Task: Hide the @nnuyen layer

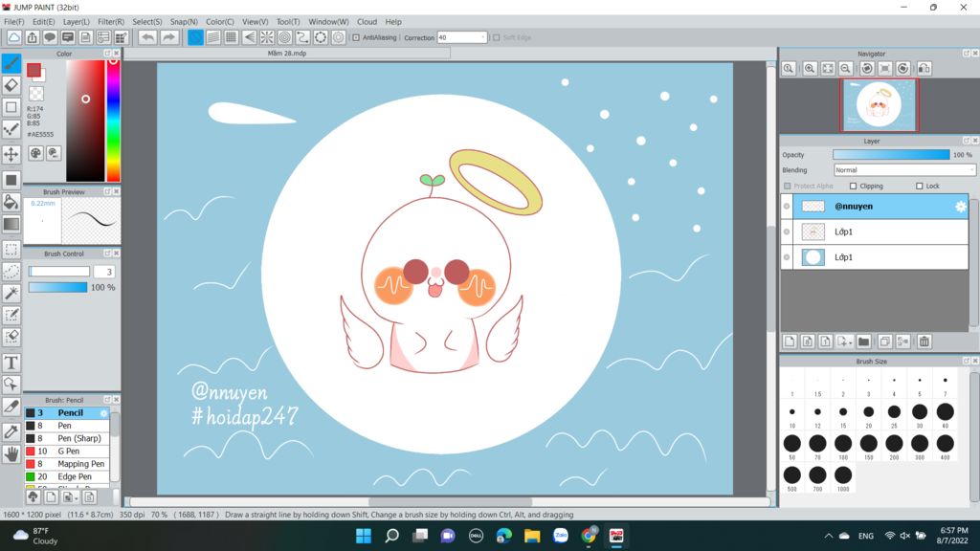Action: (787, 207)
